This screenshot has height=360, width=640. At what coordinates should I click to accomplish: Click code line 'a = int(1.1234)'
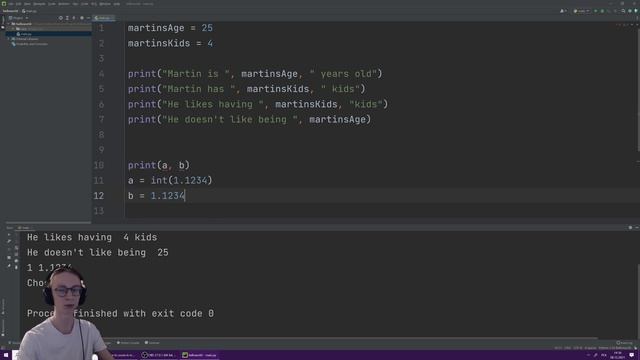pyautogui.click(x=170, y=180)
